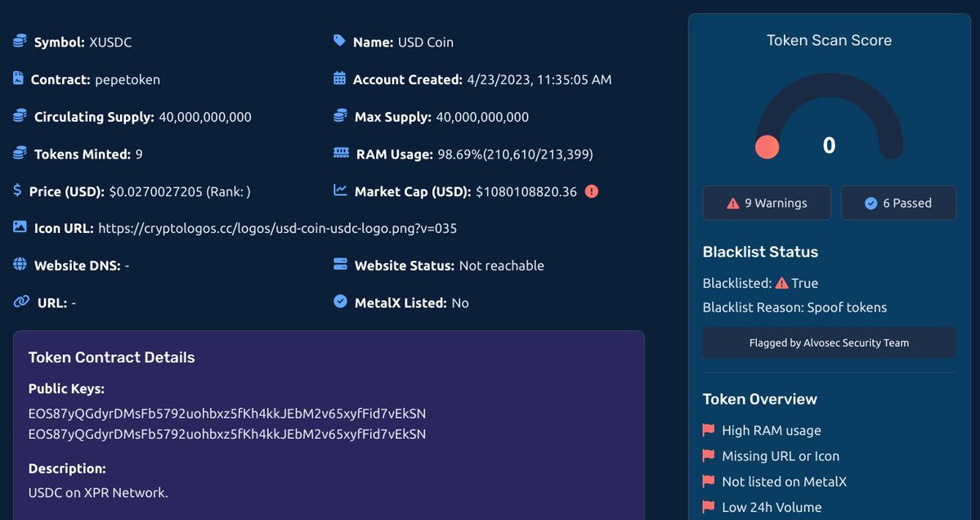Click the warning triangle beside Blacklisted True

pos(781,283)
